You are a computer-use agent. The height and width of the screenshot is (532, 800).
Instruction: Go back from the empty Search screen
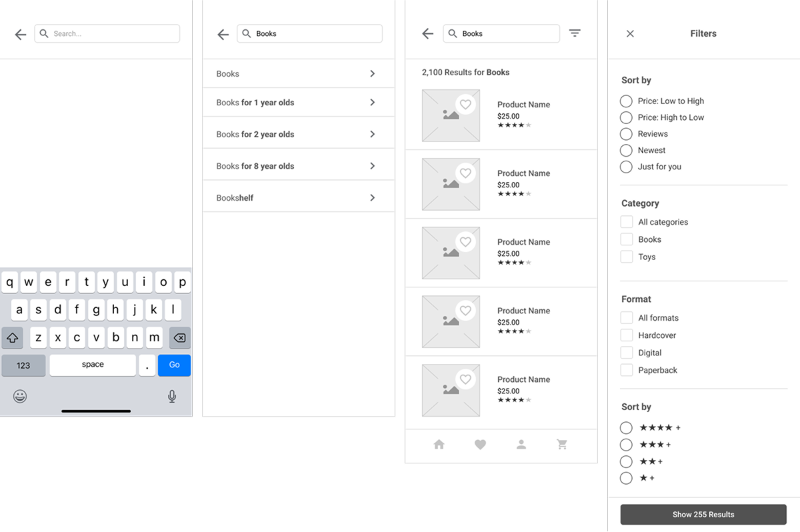tap(21, 35)
